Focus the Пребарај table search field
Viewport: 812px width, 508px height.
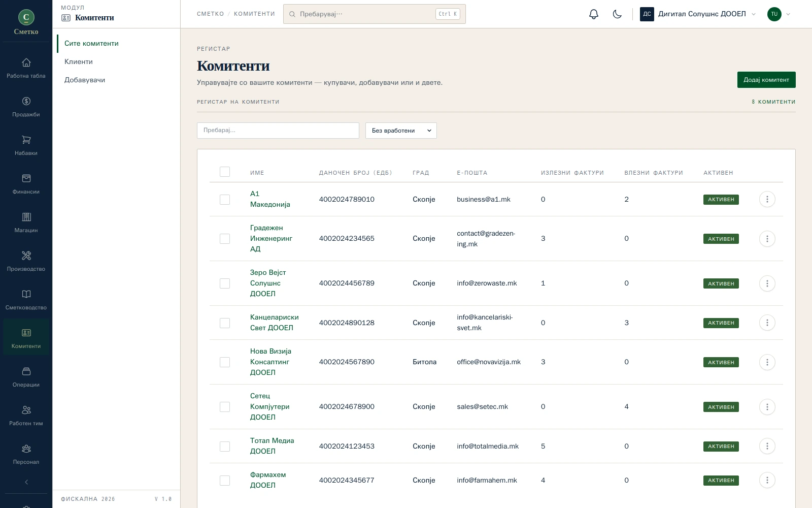coord(278,131)
